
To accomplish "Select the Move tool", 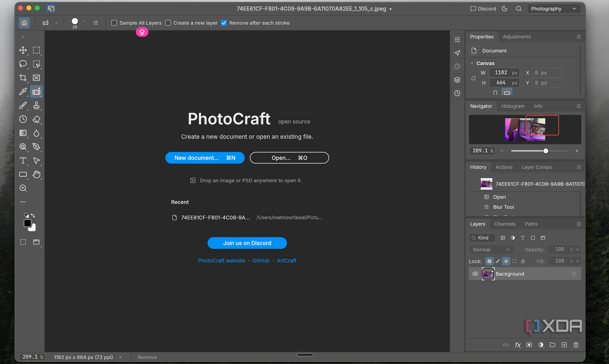I will click(x=23, y=50).
